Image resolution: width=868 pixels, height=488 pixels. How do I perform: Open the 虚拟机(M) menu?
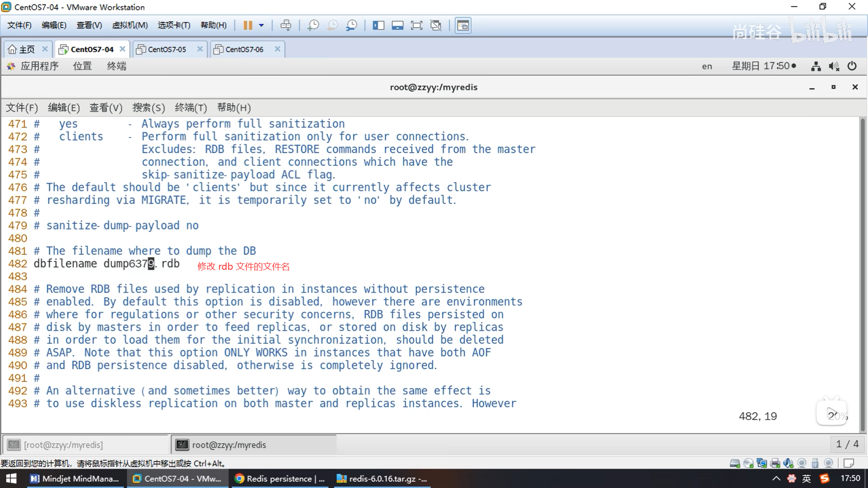click(130, 25)
